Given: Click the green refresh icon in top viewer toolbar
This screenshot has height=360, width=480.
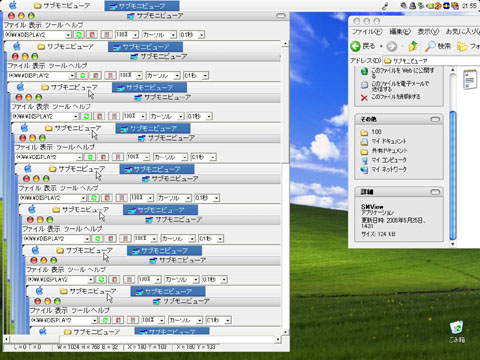Looking at the screenshot, I should (x=79, y=35).
